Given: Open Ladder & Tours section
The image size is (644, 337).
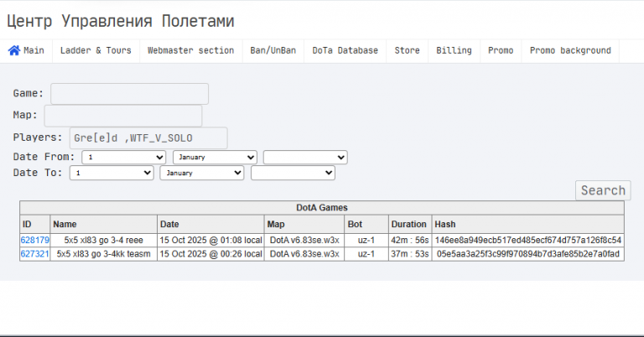Looking at the screenshot, I should [x=96, y=51].
